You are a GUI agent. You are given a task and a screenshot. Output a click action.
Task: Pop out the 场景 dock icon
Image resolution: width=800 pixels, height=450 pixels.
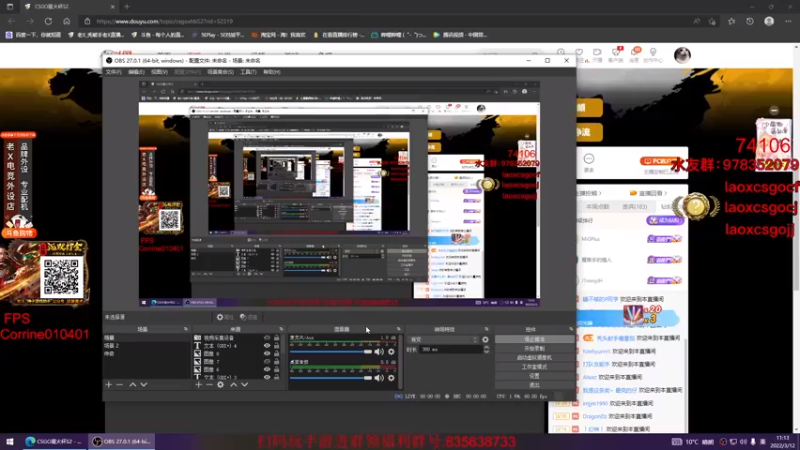tap(186, 330)
